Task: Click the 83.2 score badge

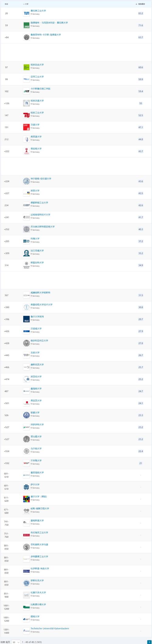Action: coord(140,13)
